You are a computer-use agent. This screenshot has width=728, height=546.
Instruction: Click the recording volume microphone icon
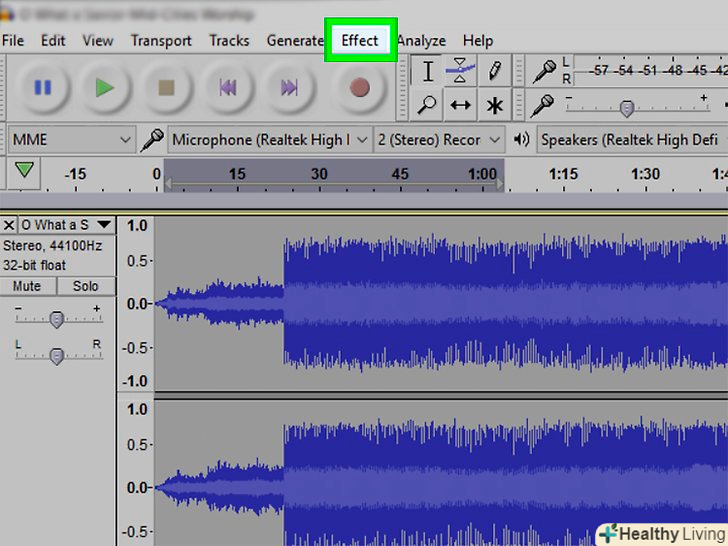pos(543,105)
